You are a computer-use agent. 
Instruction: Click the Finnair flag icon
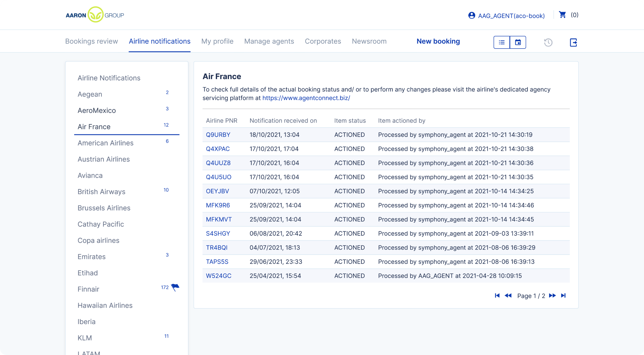pyautogui.click(x=175, y=288)
